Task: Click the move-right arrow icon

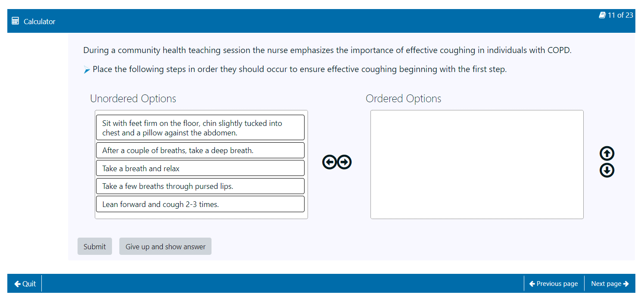Action: click(x=344, y=162)
